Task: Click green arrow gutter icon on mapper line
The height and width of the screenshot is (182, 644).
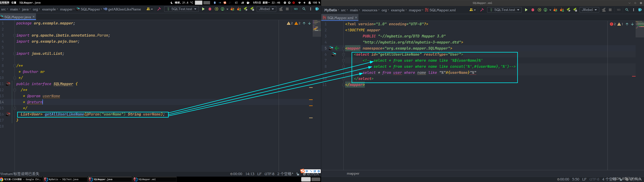Action: click(x=337, y=48)
